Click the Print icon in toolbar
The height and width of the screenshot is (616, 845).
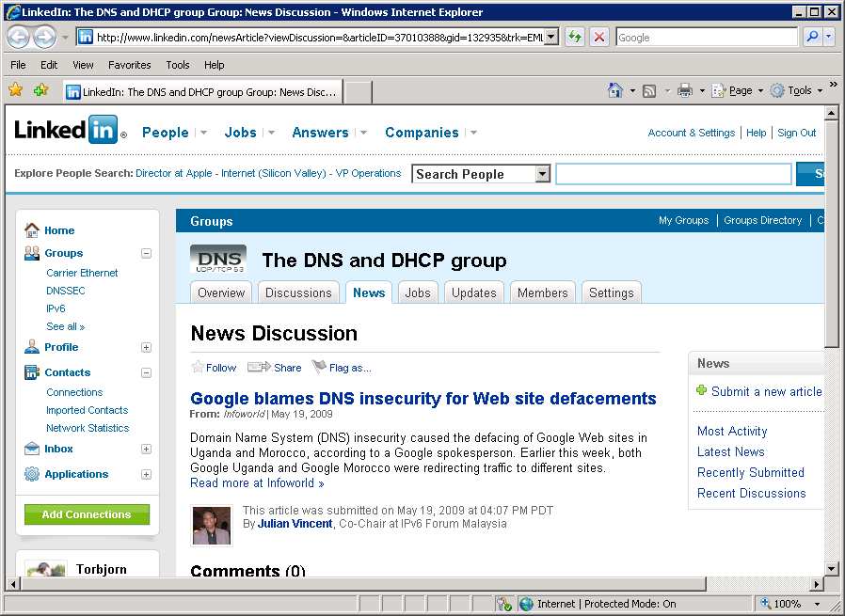[x=684, y=90]
